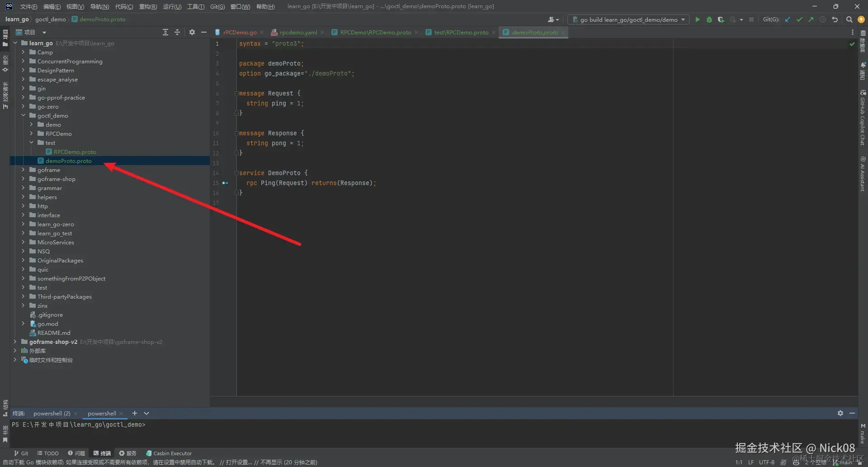Collapse all in the project panel
868x467 pixels.
(x=177, y=32)
